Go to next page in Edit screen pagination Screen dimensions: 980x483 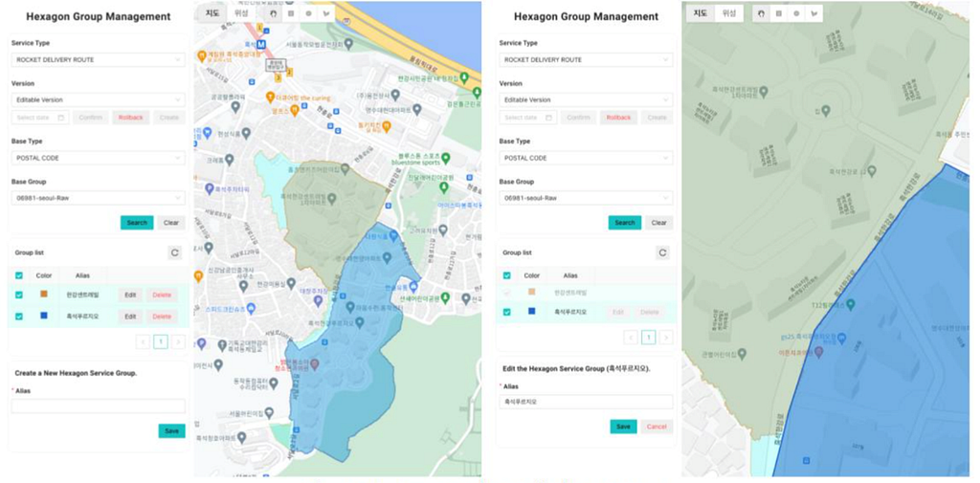666,338
